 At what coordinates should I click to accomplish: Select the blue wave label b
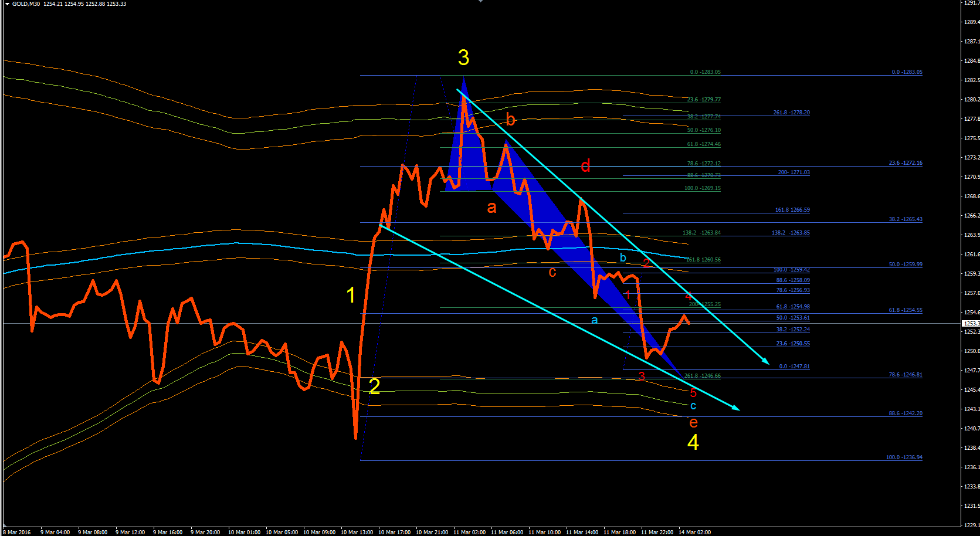click(x=623, y=257)
